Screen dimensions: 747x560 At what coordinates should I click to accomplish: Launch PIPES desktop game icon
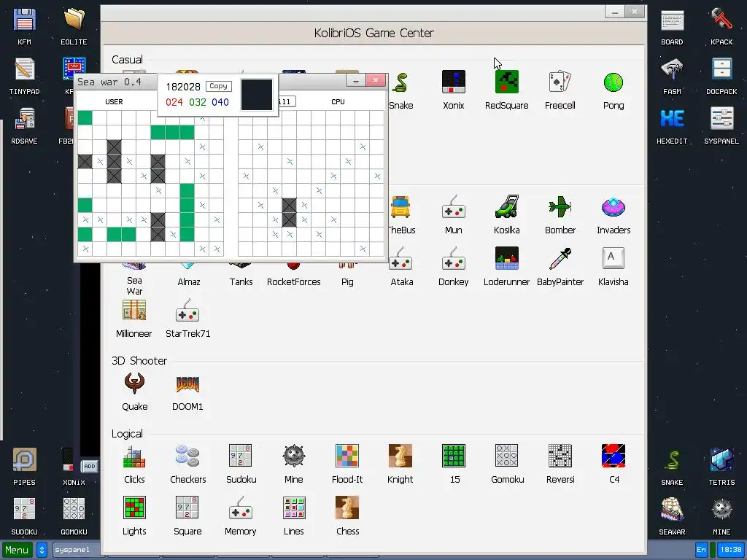point(24,467)
